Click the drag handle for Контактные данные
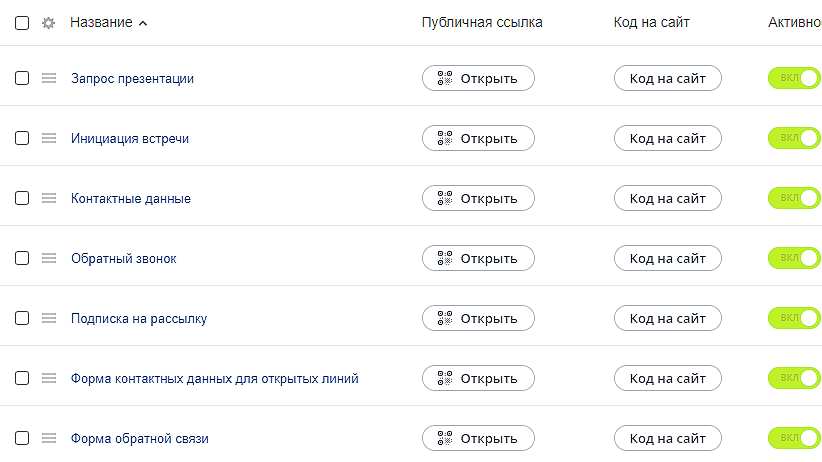Screen dimensions: 822x462 click(48, 199)
